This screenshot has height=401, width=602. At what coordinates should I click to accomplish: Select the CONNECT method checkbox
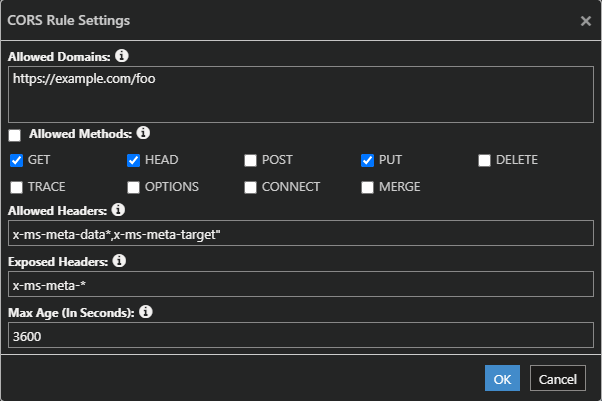click(x=250, y=187)
